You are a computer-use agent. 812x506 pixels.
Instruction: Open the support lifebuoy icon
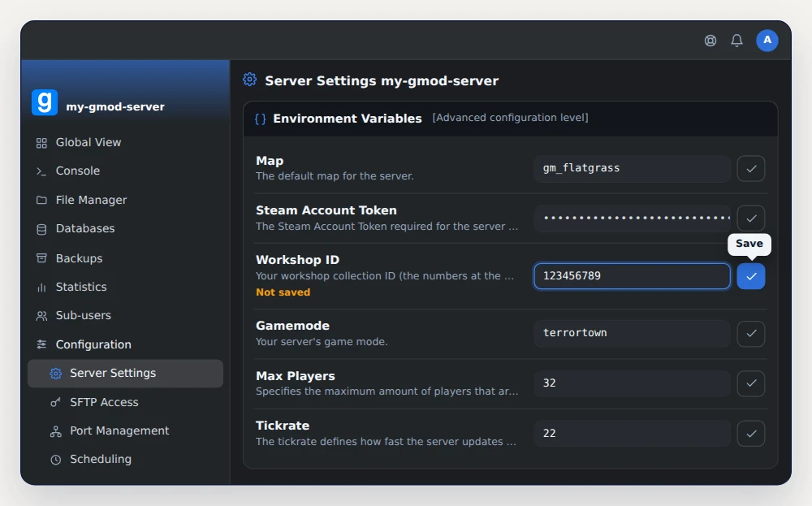tap(710, 41)
